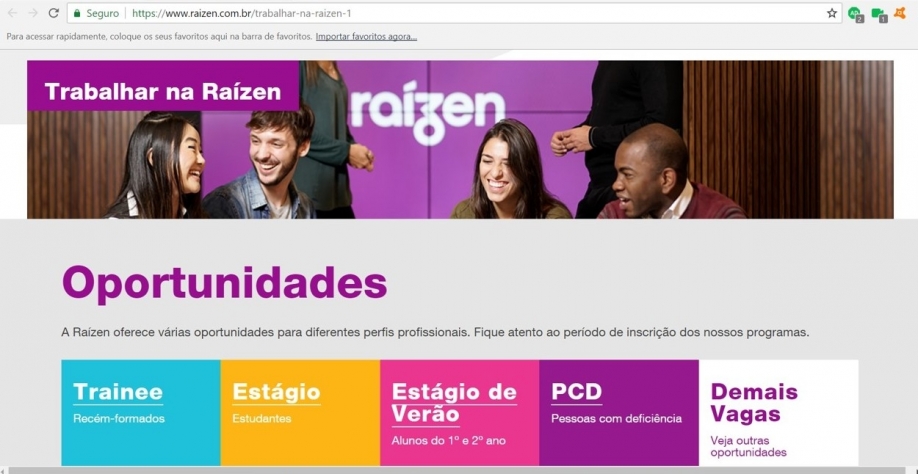
Task: Open the orange Avast extension icon
Action: (x=900, y=13)
